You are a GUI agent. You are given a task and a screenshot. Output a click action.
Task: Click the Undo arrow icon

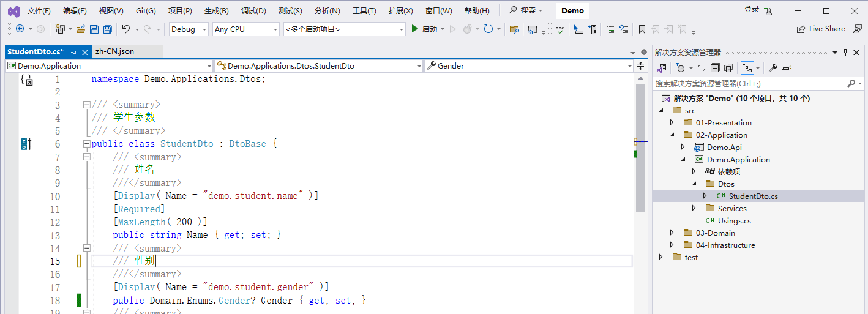coord(125,29)
